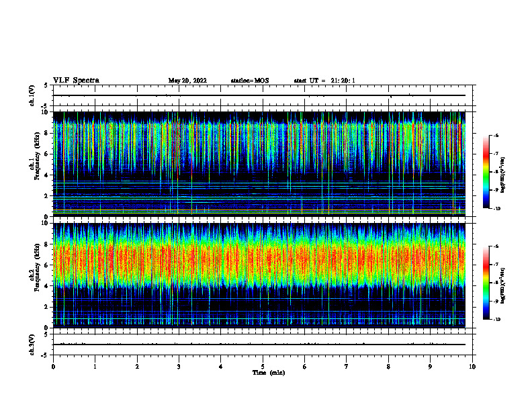
Task: Click the "2" kHz tick on ch.1 frequency axis
Action: (47, 196)
